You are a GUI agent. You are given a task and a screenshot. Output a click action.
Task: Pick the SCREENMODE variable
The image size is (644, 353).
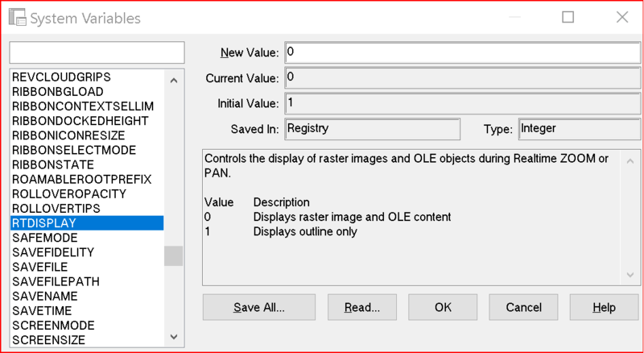pos(52,325)
